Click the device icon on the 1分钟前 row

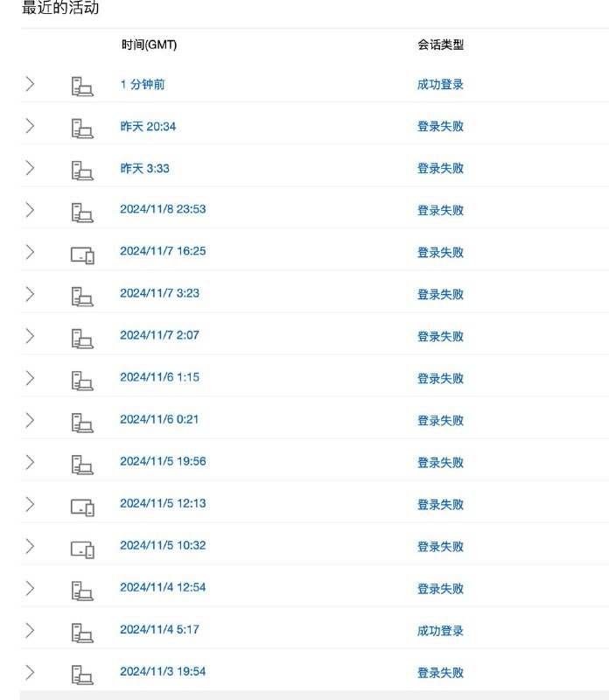pos(82,84)
